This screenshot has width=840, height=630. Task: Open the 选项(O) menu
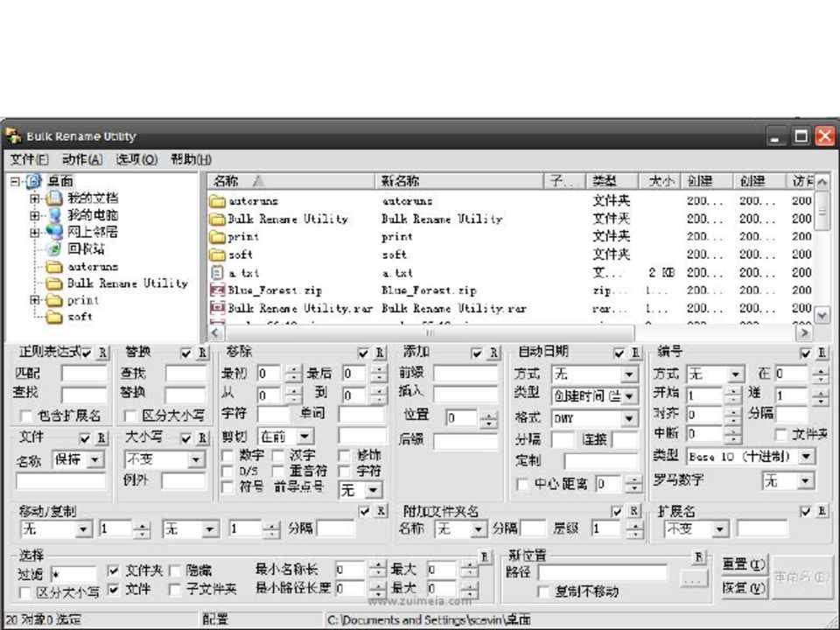(x=136, y=159)
